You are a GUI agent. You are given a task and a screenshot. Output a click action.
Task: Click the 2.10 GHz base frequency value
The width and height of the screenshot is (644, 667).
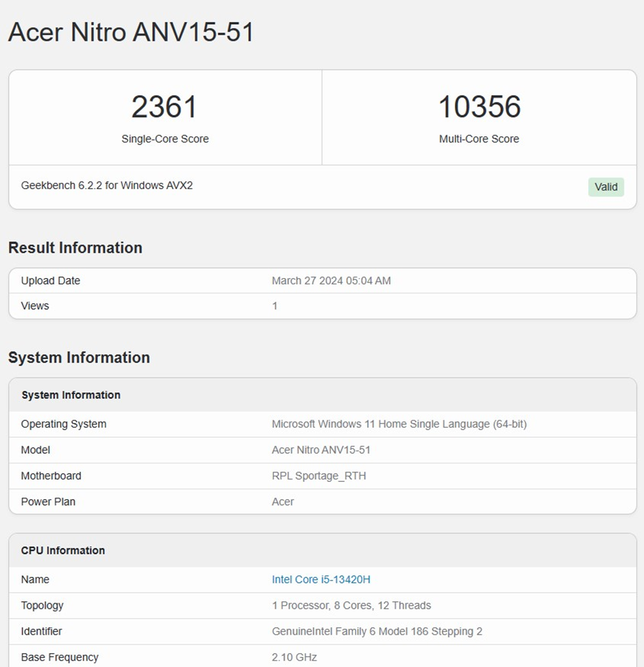point(294,657)
